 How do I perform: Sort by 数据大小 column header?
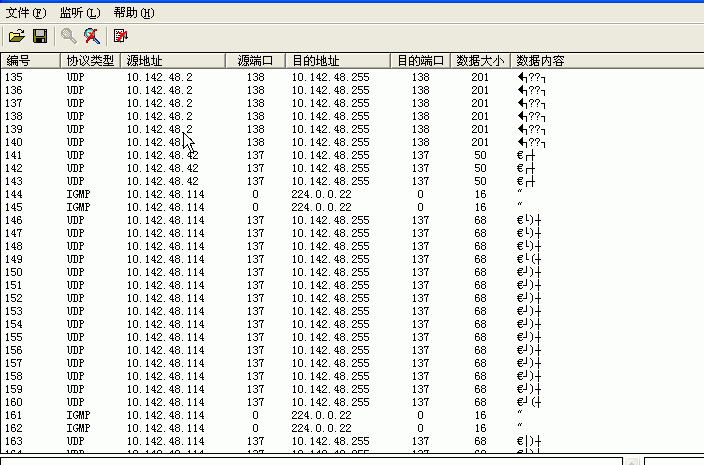[480, 61]
